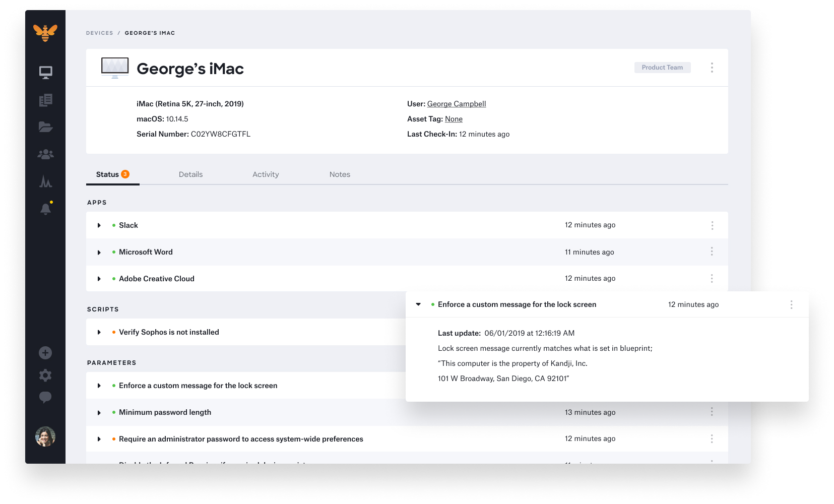Open the Settings gear icon in sidebar
Screen dimensions: 834x504
pos(45,375)
